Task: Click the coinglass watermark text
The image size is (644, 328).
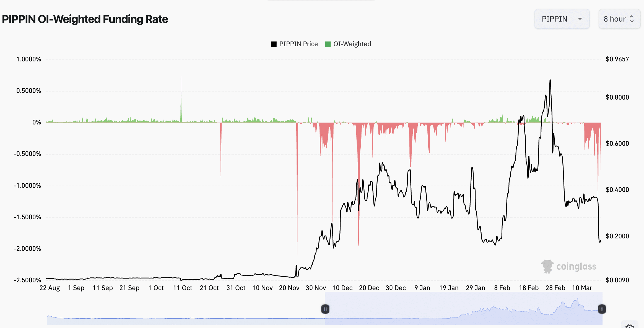Action: tap(576, 266)
